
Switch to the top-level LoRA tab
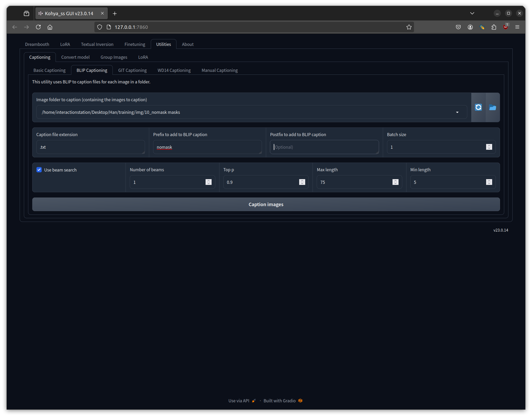tap(65, 44)
